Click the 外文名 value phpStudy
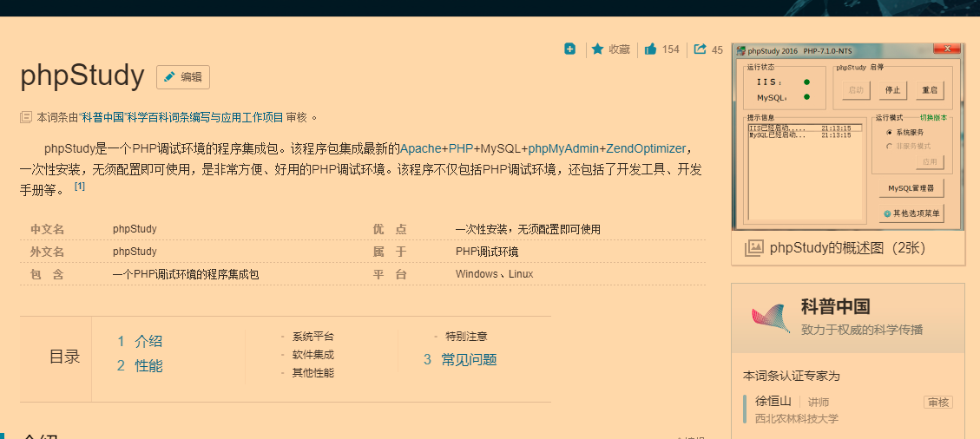This screenshot has width=980, height=439. [x=135, y=251]
